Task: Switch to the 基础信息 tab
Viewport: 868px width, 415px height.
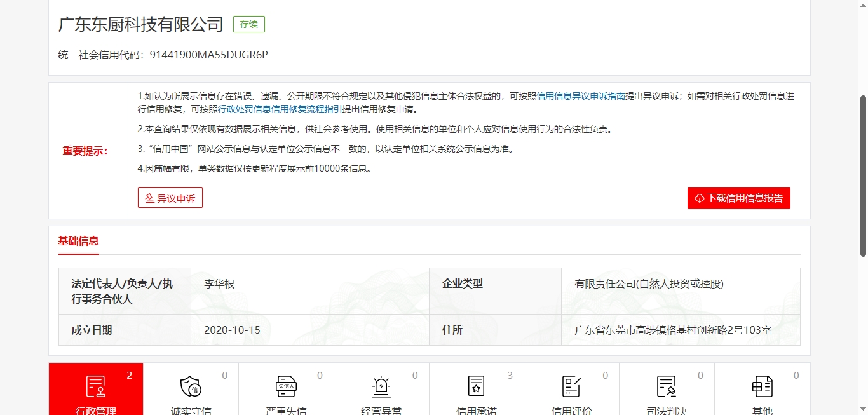Action: click(x=79, y=241)
